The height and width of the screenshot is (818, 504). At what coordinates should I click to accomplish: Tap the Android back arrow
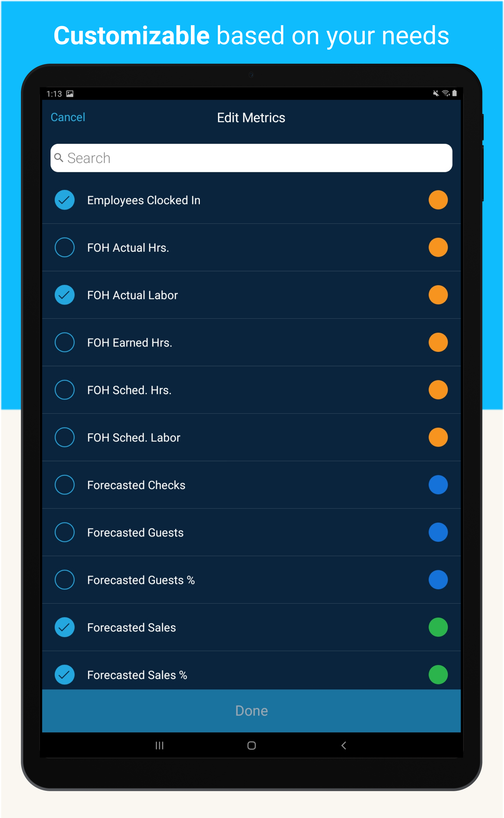coord(344,746)
